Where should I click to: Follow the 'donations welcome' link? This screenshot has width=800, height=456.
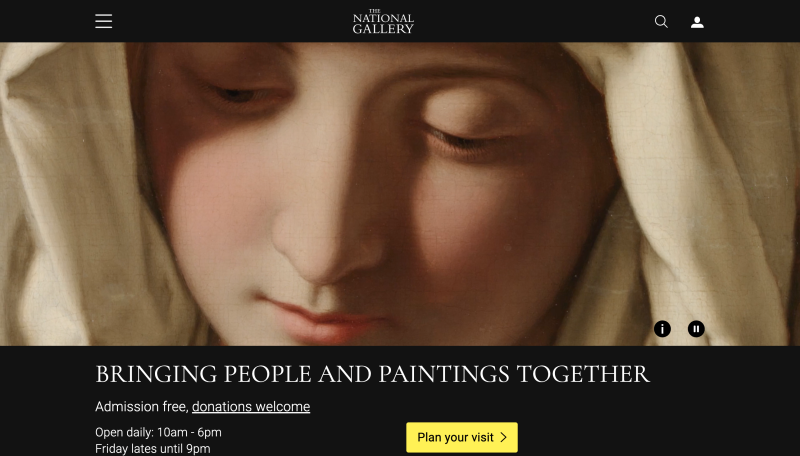[251, 407]
